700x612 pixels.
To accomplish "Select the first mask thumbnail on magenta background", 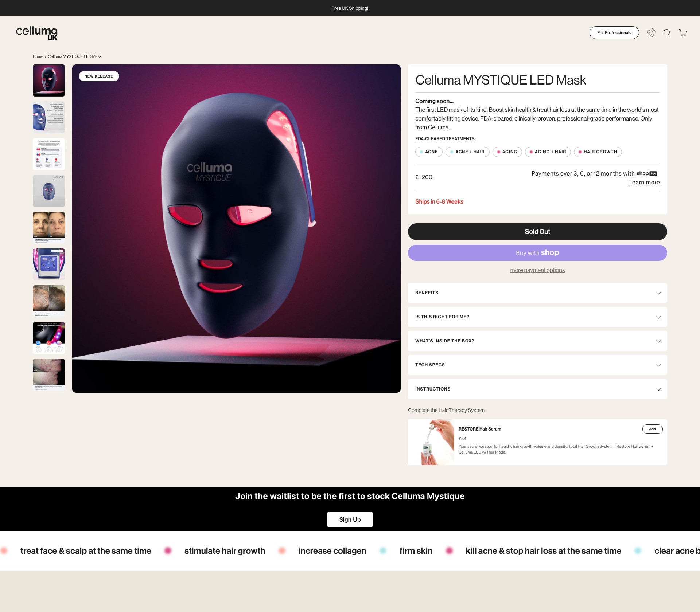I will (x=49, y=81).
